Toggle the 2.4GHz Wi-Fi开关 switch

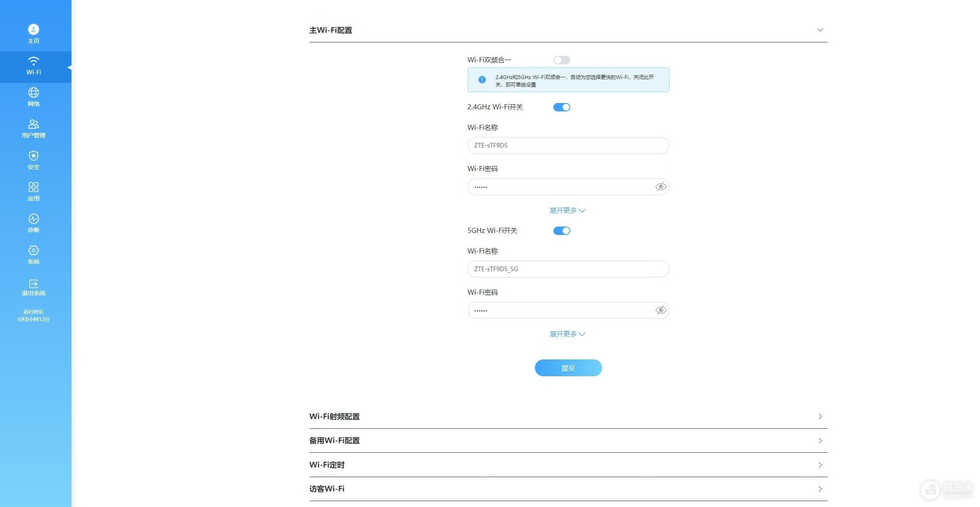pos(562,107)
